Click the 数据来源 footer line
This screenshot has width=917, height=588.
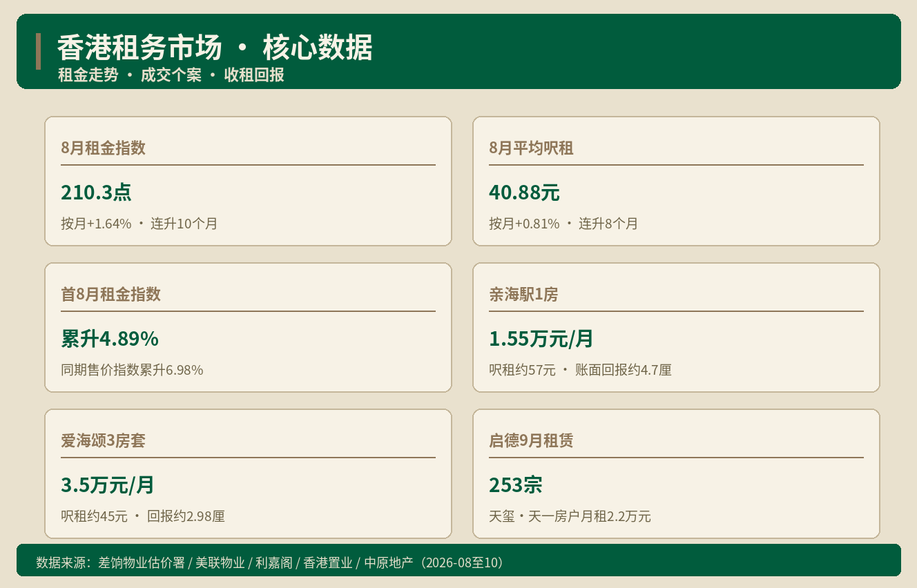(272, 562)
